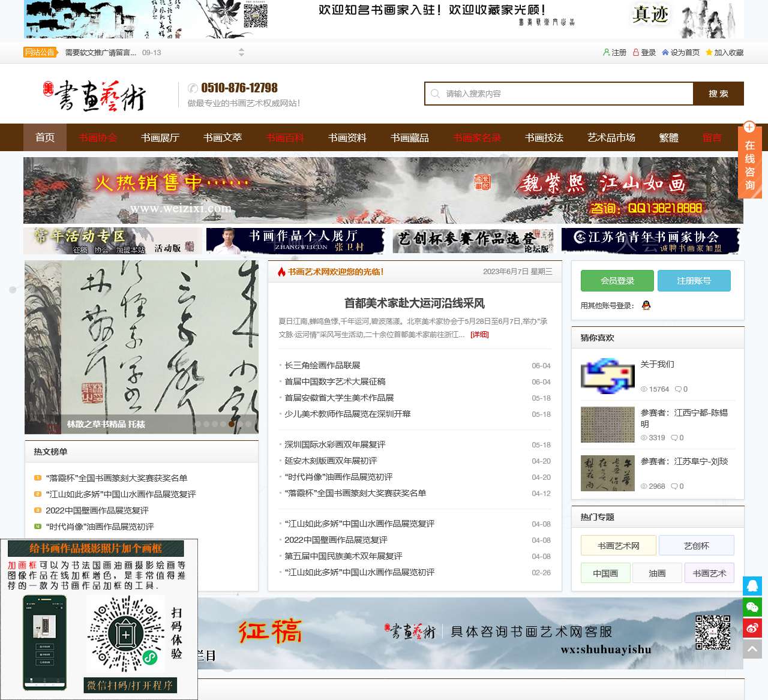Click the 加画框 mini-program QR code

125,634
